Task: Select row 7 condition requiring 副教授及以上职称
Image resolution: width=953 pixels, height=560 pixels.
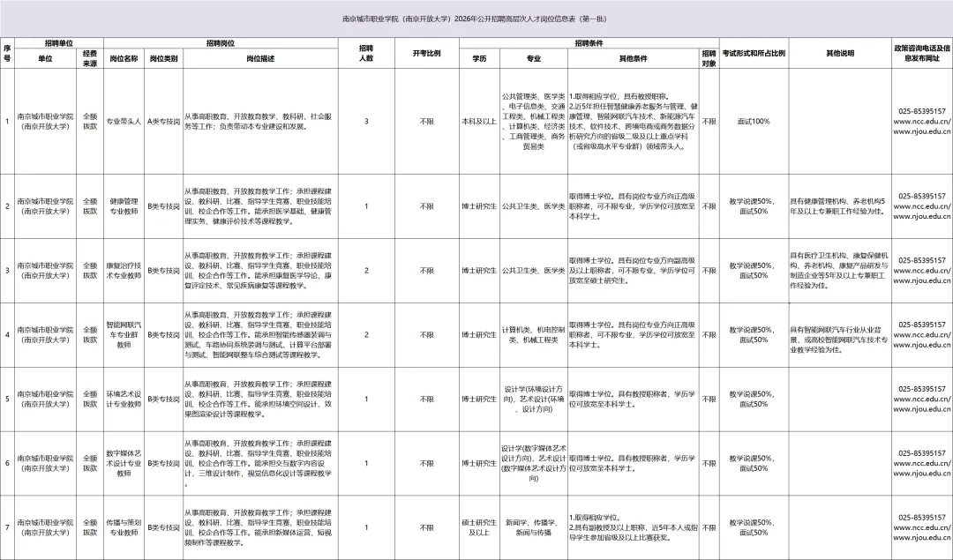Action: tap(634, 527)
